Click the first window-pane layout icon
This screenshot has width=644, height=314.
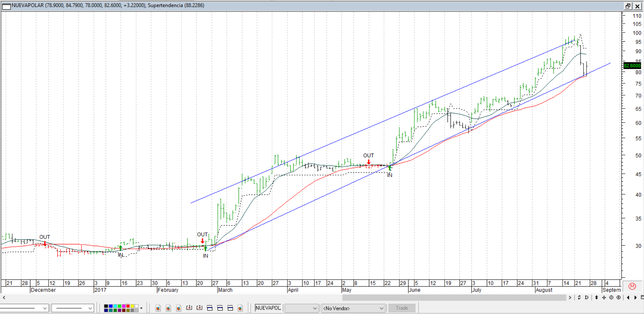click(x=210, y=308)
